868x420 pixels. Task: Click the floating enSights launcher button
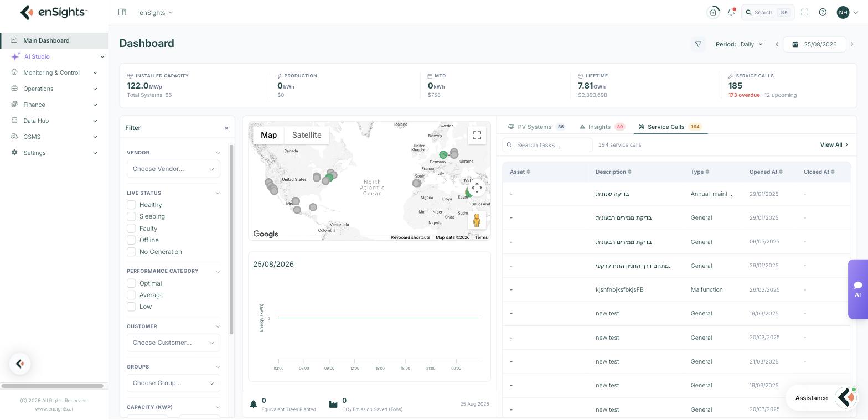point(20,364)
